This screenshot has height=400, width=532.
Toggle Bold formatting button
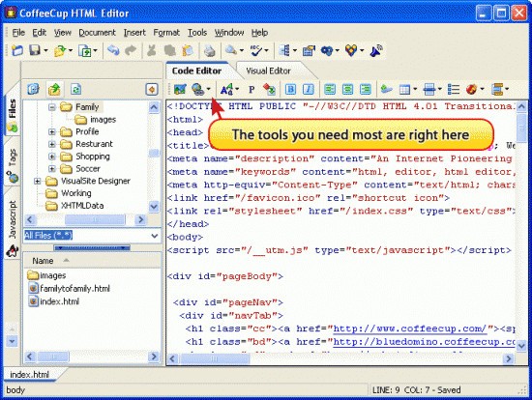[290, 89]
